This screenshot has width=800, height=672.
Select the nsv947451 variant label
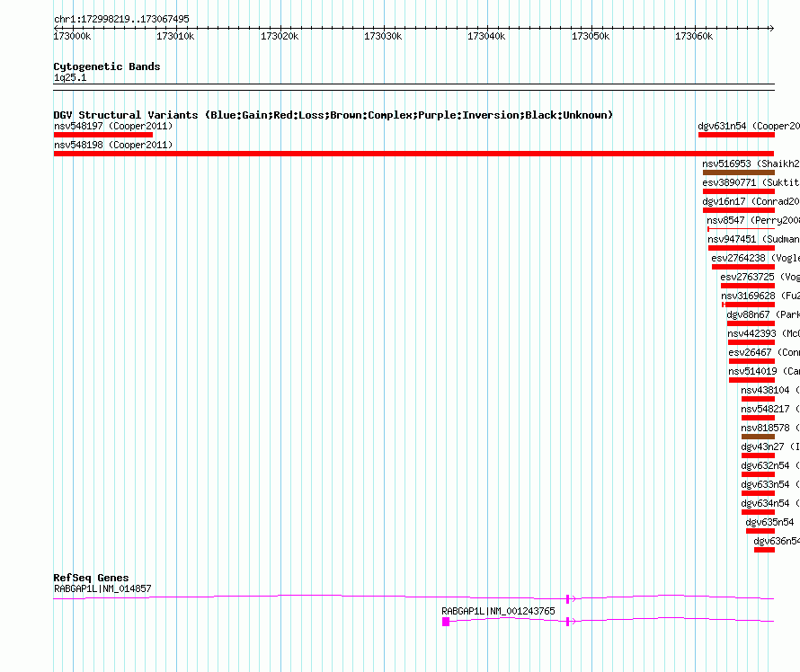click(753, 239)
